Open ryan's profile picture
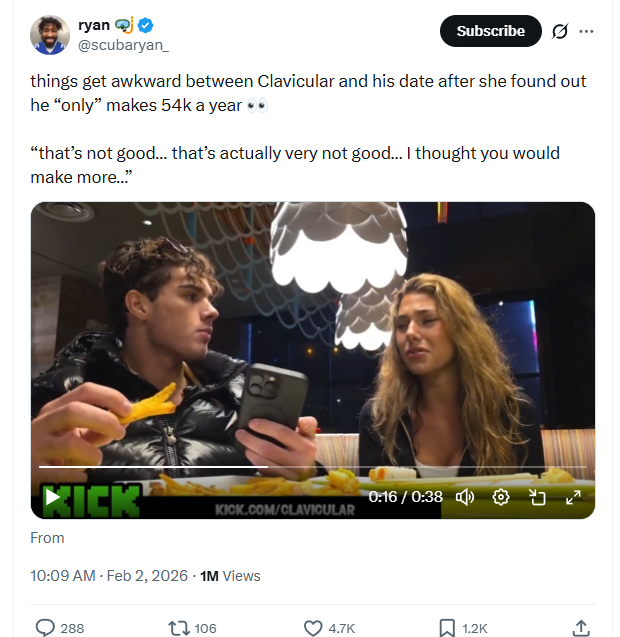Screen dimensions: 620x637 pyautogui.click(x=49, y=35)
